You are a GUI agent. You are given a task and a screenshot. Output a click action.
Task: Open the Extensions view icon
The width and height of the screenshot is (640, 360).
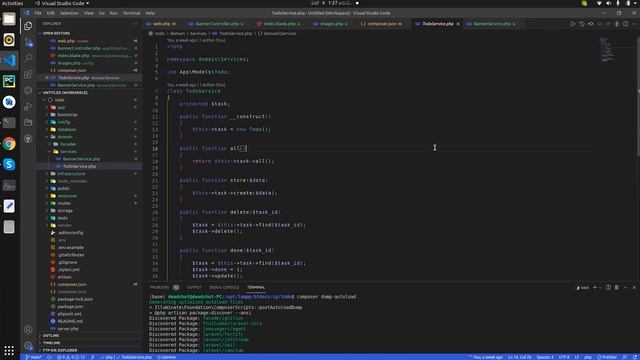28,74
